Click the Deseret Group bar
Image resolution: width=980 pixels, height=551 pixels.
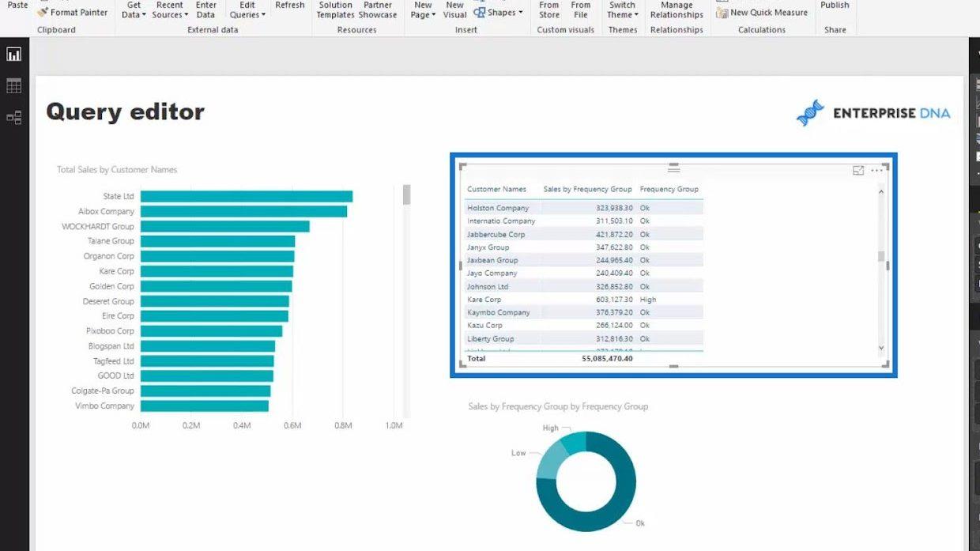click(x=215, y=301)
